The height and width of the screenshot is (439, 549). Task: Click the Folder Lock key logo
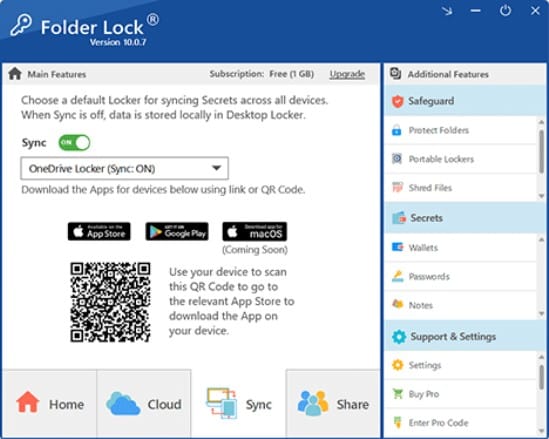click(21, 25)
